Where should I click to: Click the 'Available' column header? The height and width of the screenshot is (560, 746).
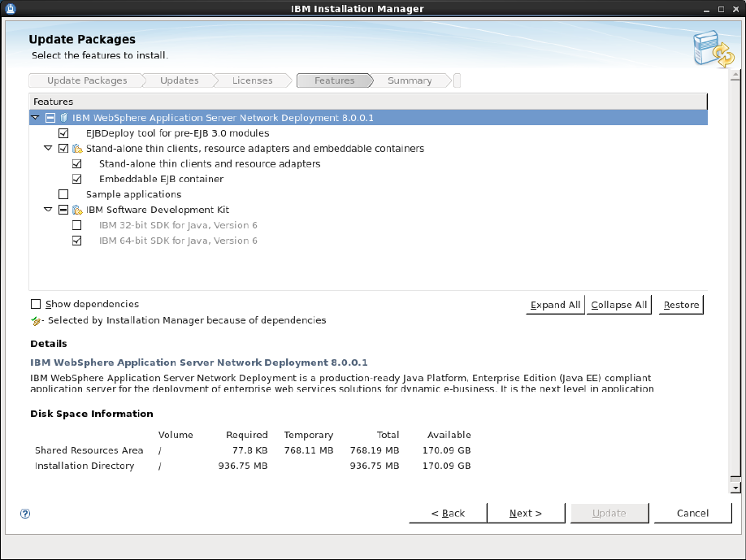click(449, 435)
